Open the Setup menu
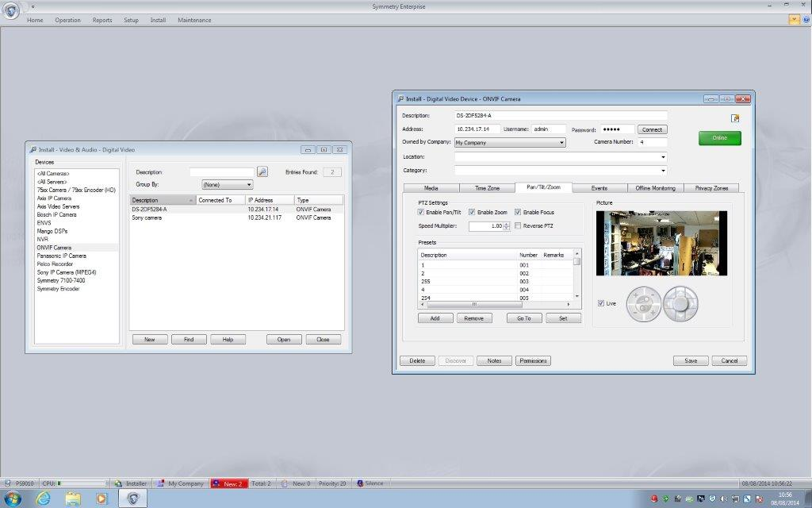Viewport: 812px width, 508px height. 131,20
